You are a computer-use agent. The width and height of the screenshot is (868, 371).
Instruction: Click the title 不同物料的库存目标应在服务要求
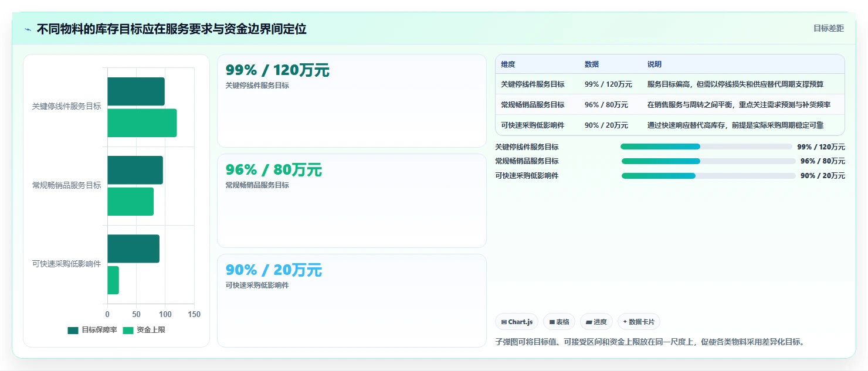171,29
